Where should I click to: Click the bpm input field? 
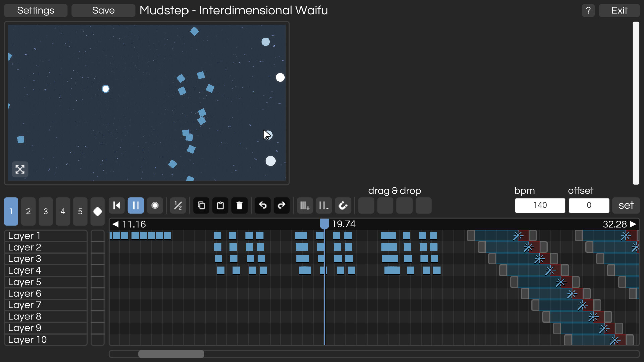point(540,205)
